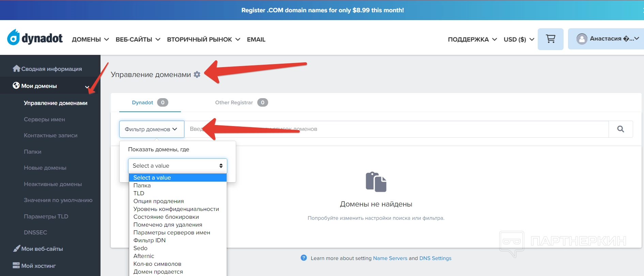Collapse the Мои домены sidebar section
Viewport: 644px width, 276px height.
point(50,86)
